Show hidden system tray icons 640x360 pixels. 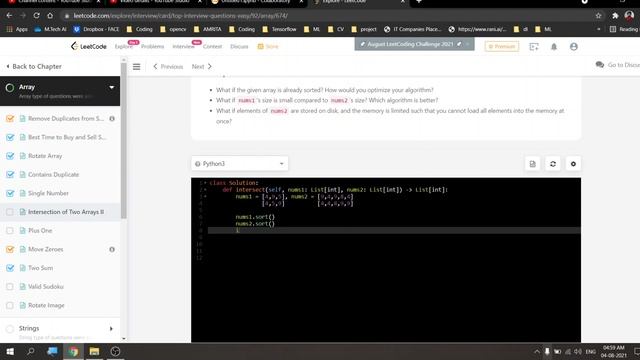point(537,351)
